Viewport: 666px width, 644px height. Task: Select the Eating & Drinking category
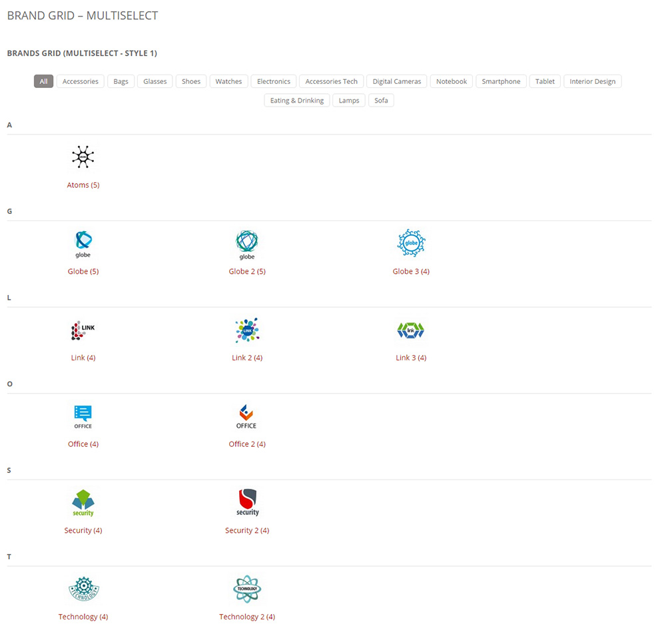tap(296, 100)
